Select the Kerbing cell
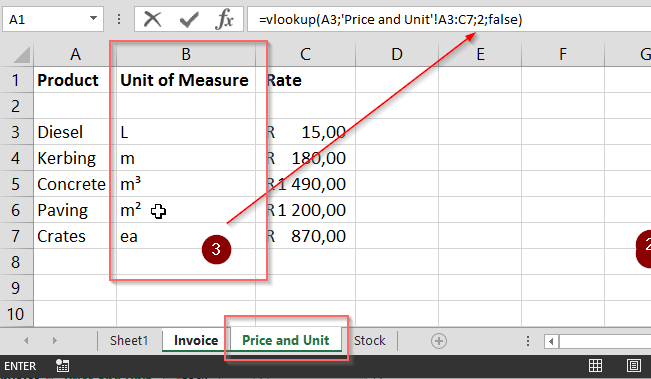Image resolution: width=651 pixels, height=379 pixels. [75, 158]
